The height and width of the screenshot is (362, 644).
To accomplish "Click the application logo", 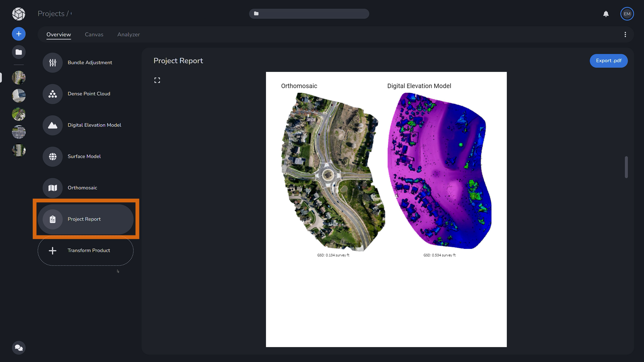I will pyautogui.click(x=18, y=14).
